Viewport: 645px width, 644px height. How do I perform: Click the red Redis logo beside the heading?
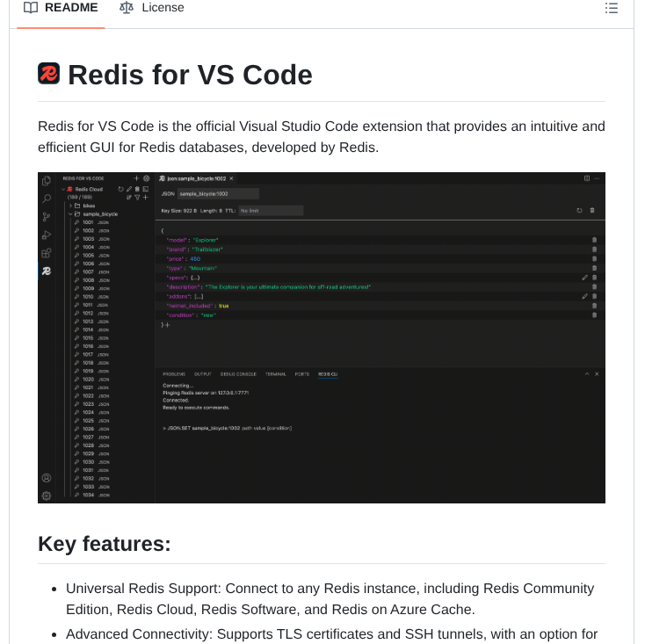point(49,74)
